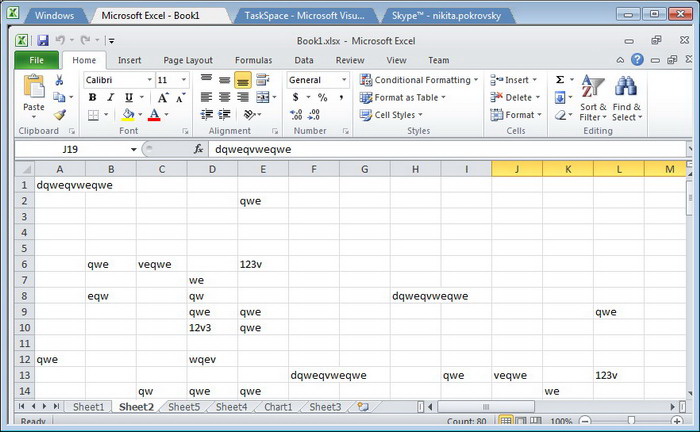The image size is (700, 432).
Task: Switch to the Page Layout tab
Action: pyautogui.click(x=188, y=60)
